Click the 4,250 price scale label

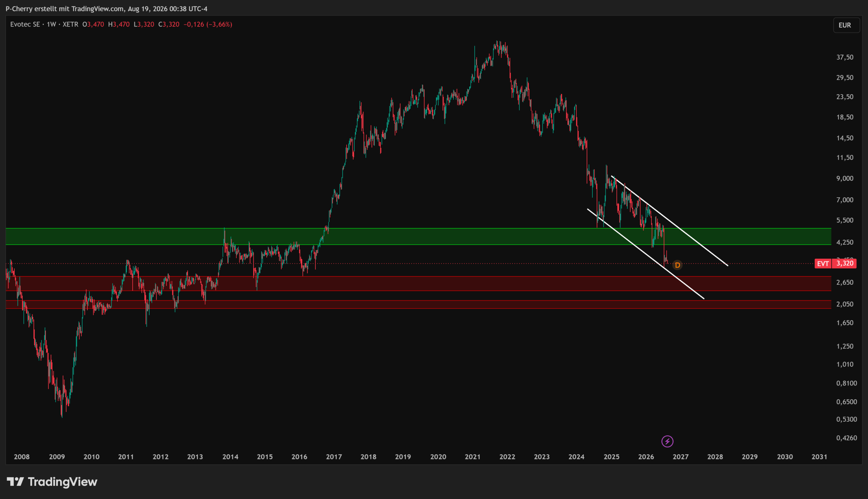[x=845, y=242]
